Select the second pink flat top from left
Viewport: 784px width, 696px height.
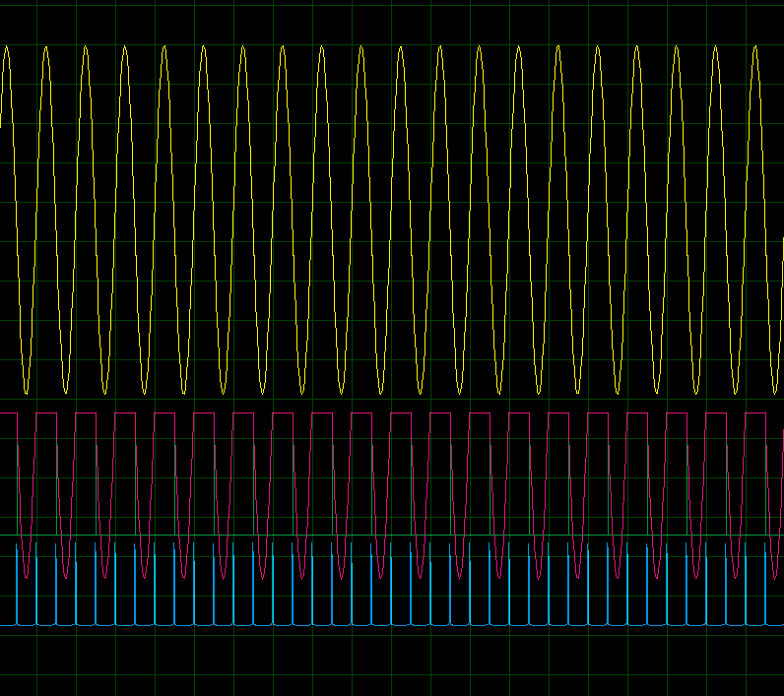pyautogui.click(x=46, y=413)
